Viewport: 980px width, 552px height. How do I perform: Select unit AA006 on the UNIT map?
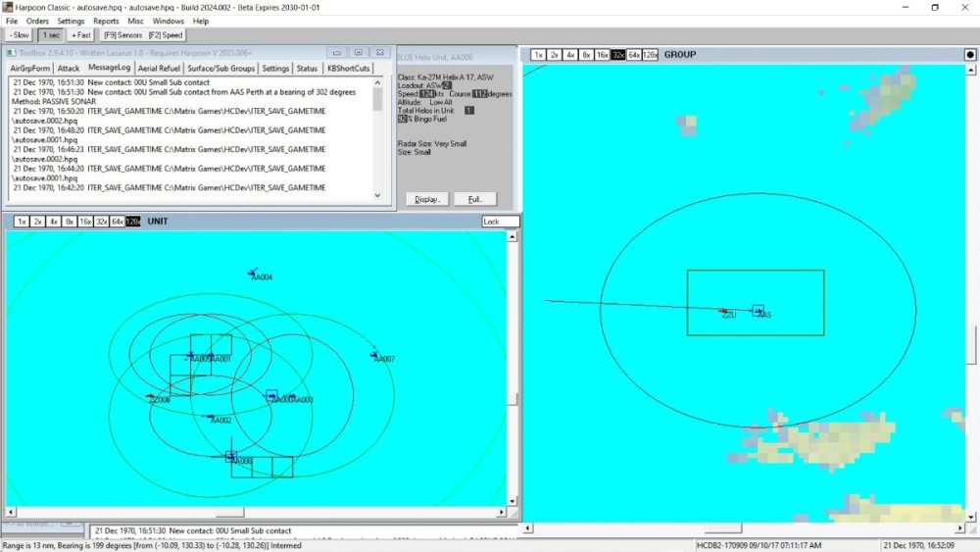(x=230, y=457)
